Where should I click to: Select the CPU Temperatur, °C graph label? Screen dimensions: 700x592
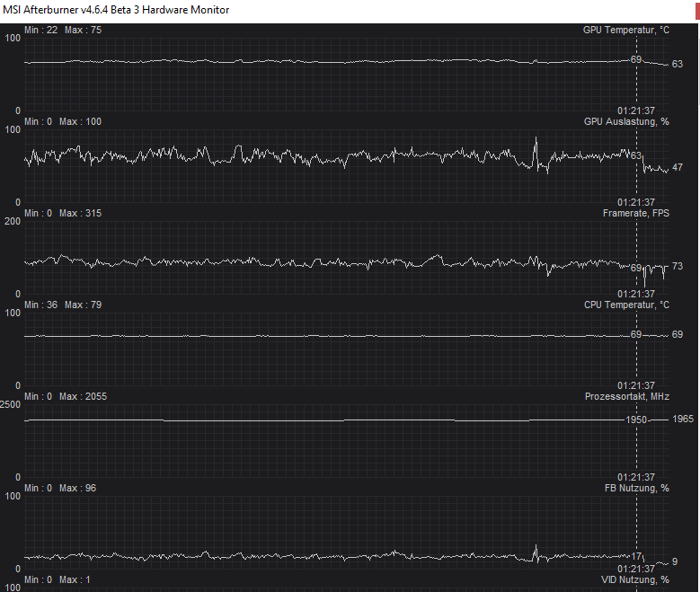(x=626, y=305)
